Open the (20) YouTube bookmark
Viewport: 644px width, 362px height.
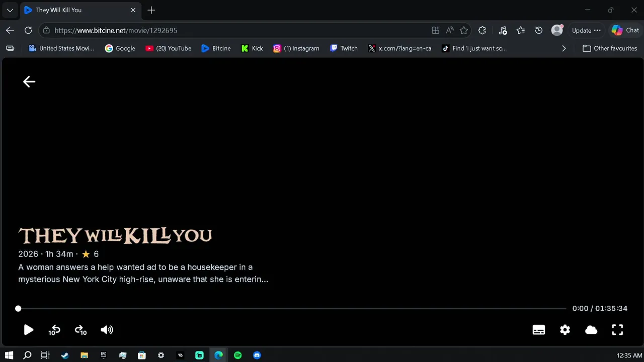point(169,48)
